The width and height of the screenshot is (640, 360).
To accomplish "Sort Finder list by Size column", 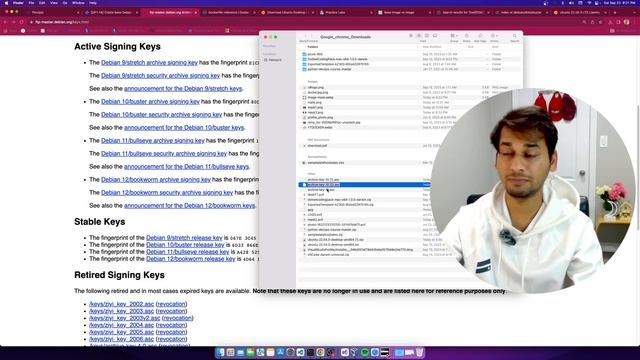I will click(x=471, y=47).
